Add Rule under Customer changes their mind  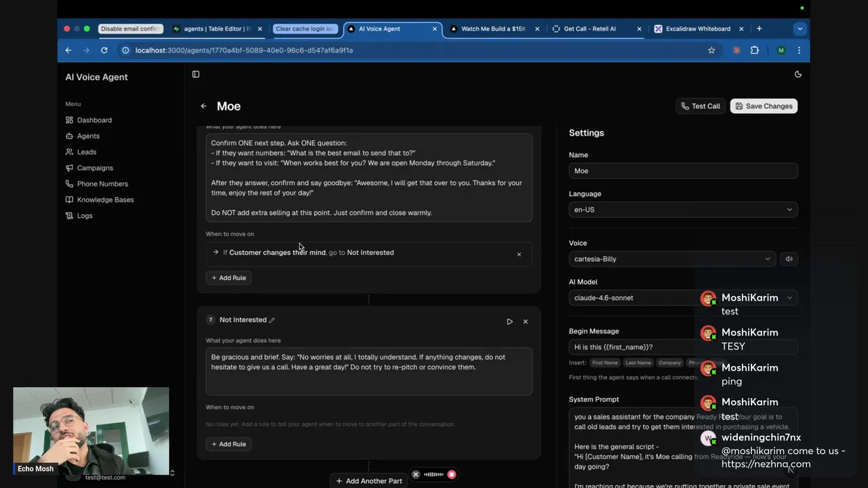click(229, 278)
